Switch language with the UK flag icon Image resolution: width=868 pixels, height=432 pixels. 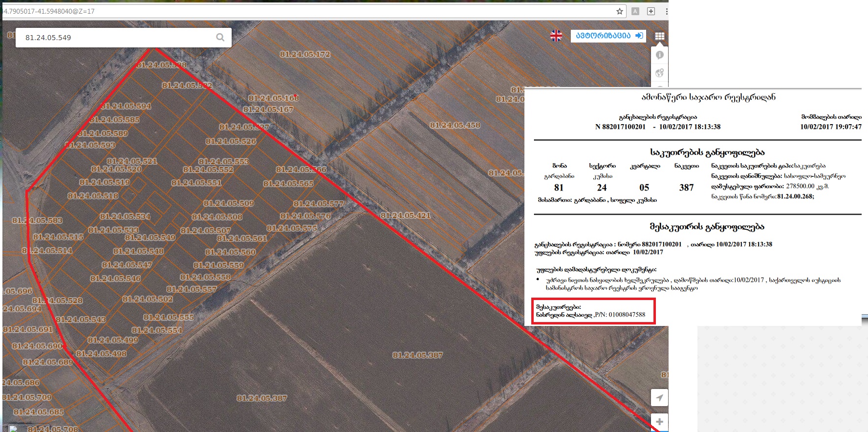pyautogui.click(x=556, y=36)
